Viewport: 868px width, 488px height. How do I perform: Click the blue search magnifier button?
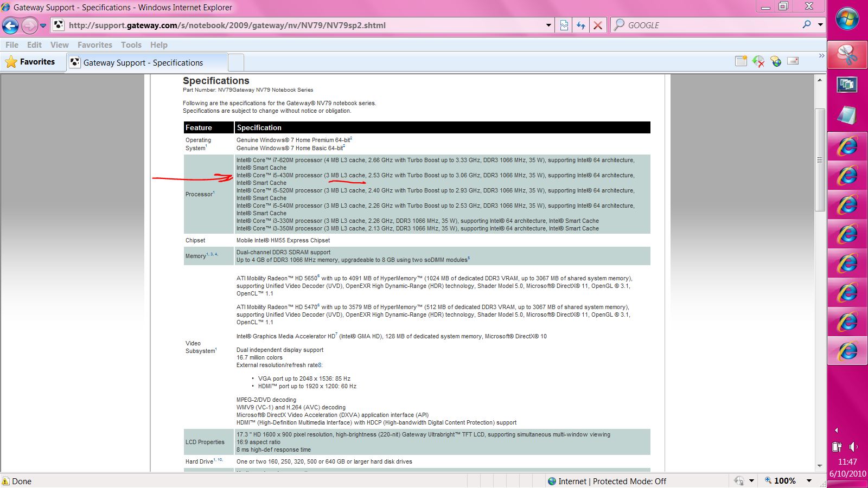[x=807, y=25]
